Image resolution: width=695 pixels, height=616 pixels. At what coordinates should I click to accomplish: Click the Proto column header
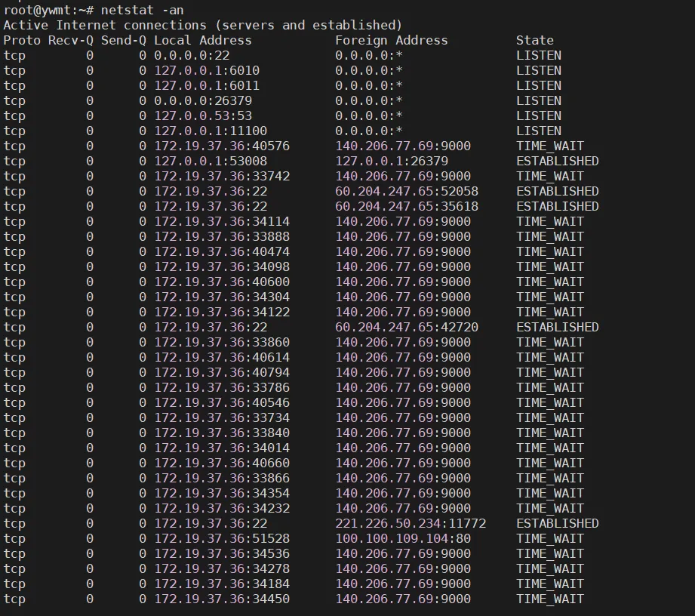tap(22, 40)
